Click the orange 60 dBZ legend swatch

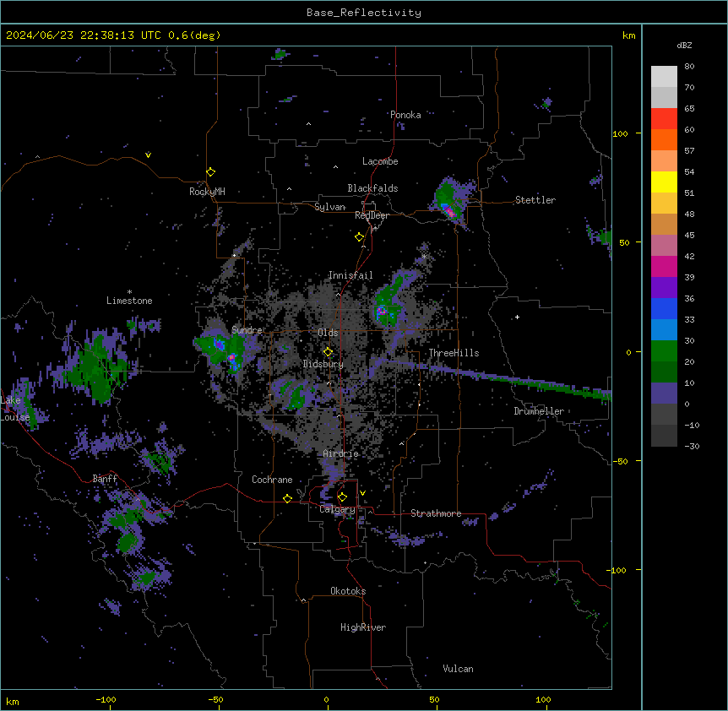click(664, 139)
